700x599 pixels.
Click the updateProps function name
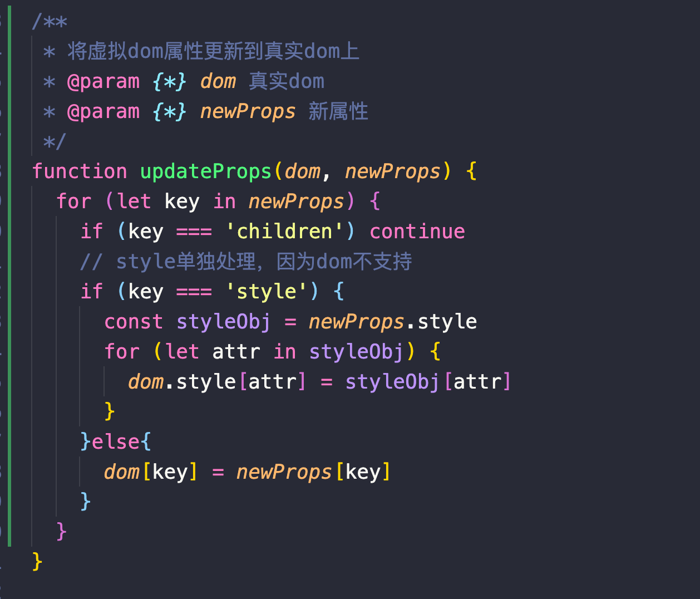coord(206,171)
